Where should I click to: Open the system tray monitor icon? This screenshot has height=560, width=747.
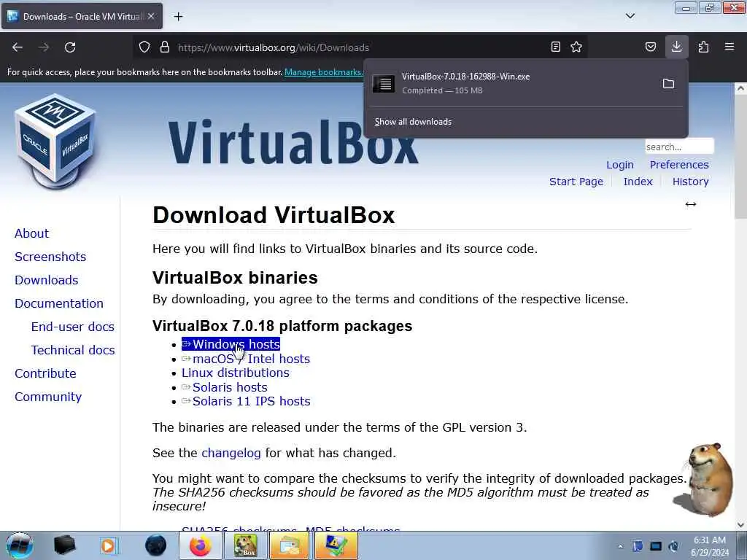click(656, 546)
